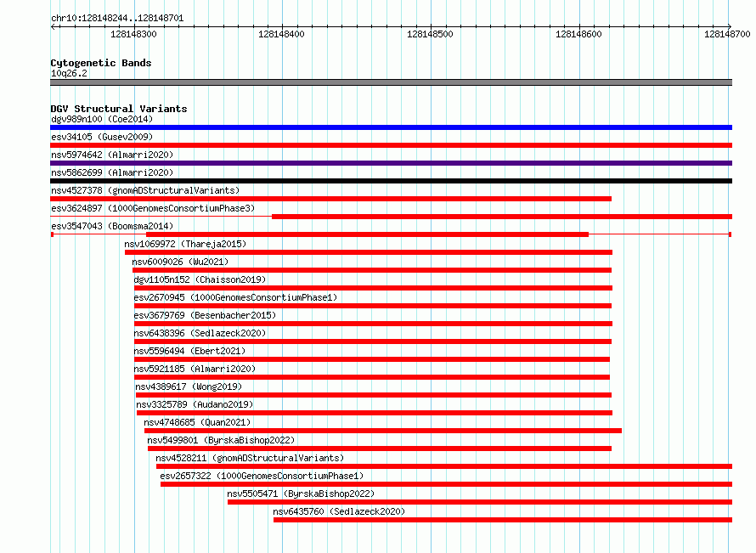Open esv2670945 (1000GenomesConsortiumPhase1) label
This screenshot has width=756, height=553.
(235, 297)
